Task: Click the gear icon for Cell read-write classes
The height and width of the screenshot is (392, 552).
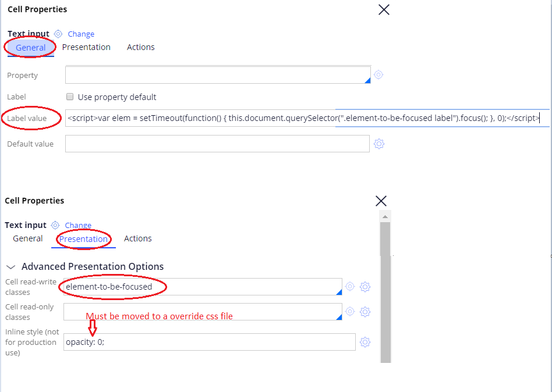Action: pos(365,287)
